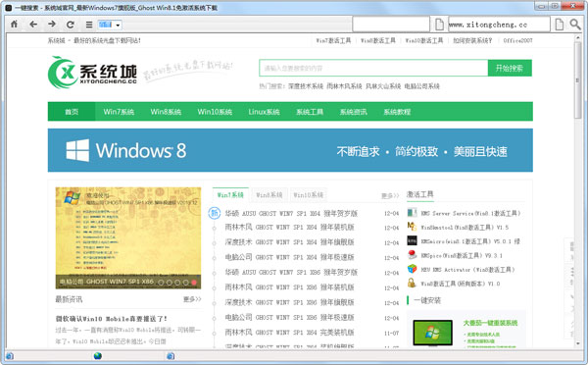This screenshot has height=365, width=588.
Task: Click hot search link 电脑公司系统
Action: (x=421, y=86)
